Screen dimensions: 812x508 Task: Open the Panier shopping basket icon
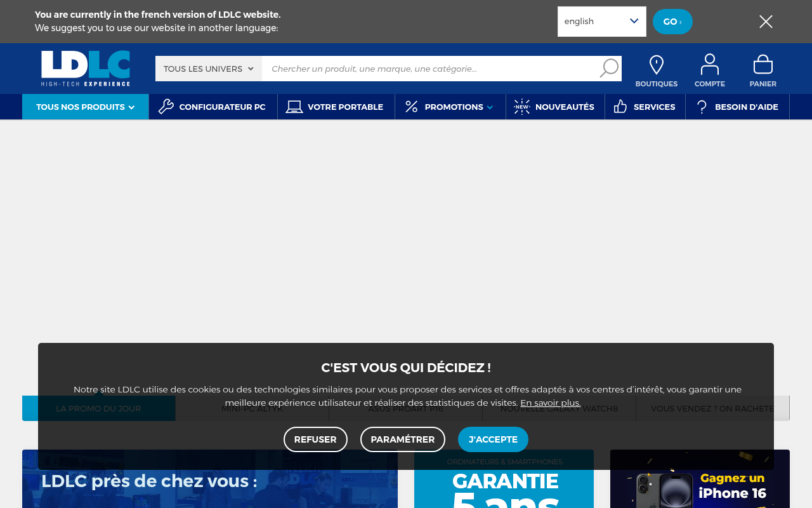[x=763, y=65]
